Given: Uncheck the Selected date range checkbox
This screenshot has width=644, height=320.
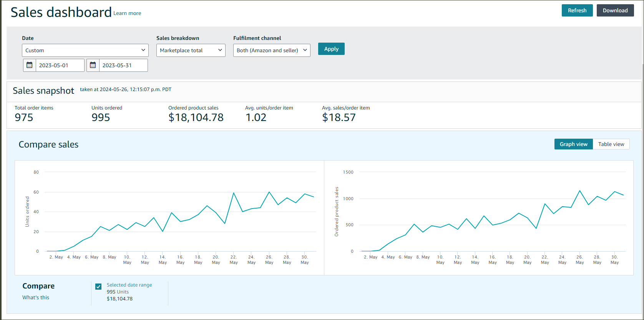Looking at the screenshot, I should [98, 287].
